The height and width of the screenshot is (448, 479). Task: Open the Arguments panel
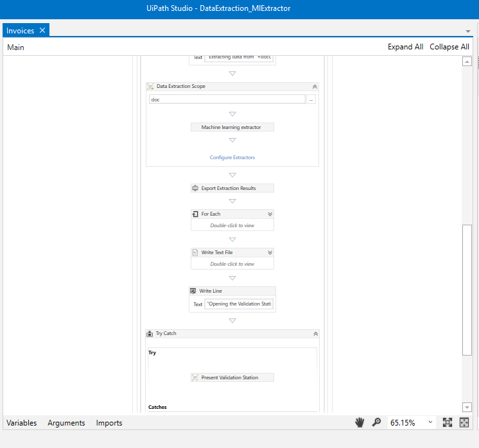[66, 423]
